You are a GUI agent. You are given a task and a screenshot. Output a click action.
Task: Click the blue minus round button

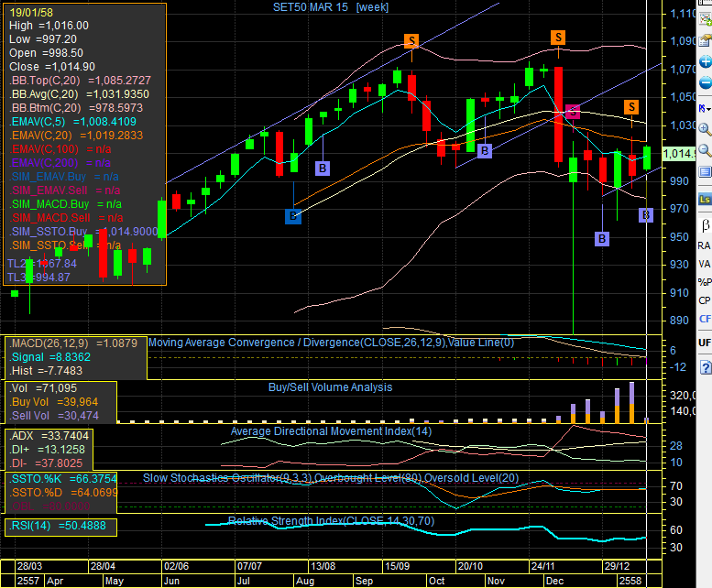706,82
